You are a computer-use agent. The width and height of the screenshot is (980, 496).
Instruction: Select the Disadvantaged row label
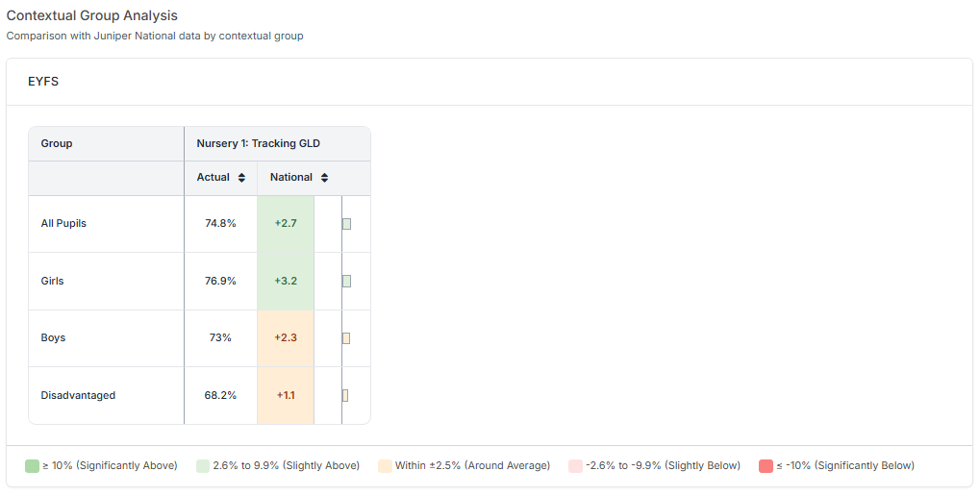(78, 395)
